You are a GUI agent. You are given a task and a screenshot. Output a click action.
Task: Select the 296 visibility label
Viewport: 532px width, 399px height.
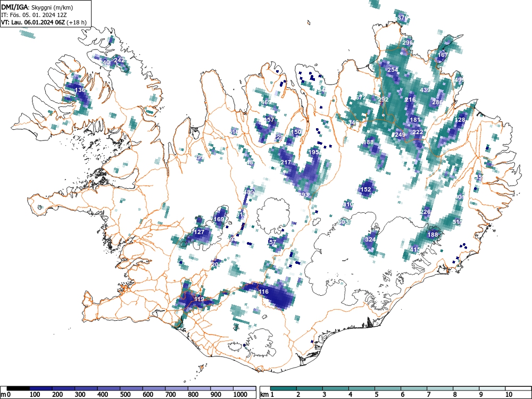(408, 43)
